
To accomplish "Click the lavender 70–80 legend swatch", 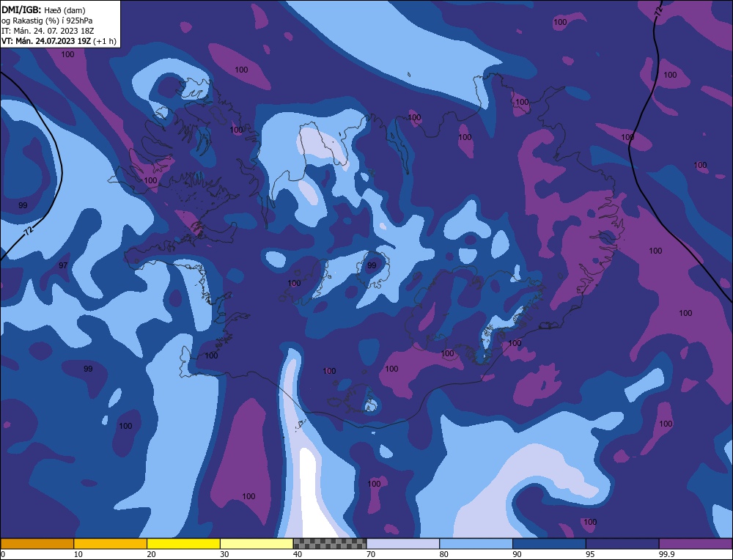I will (x=403, y=544).
